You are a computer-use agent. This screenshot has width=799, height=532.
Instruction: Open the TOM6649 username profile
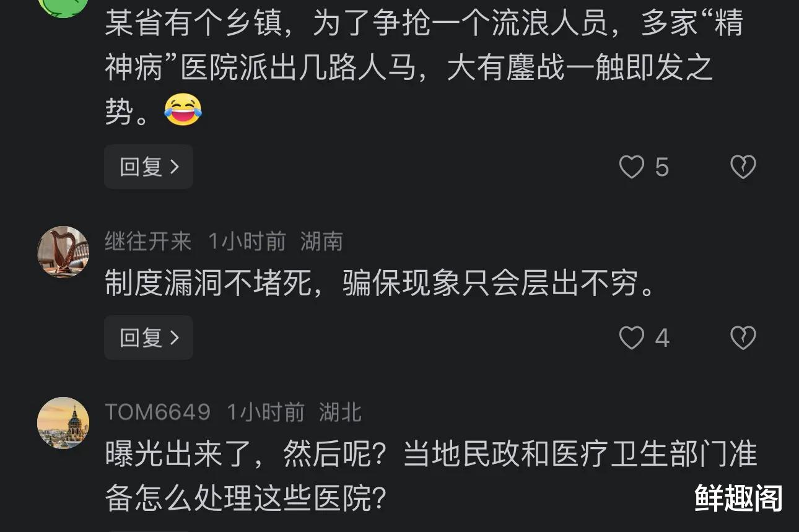158,412
